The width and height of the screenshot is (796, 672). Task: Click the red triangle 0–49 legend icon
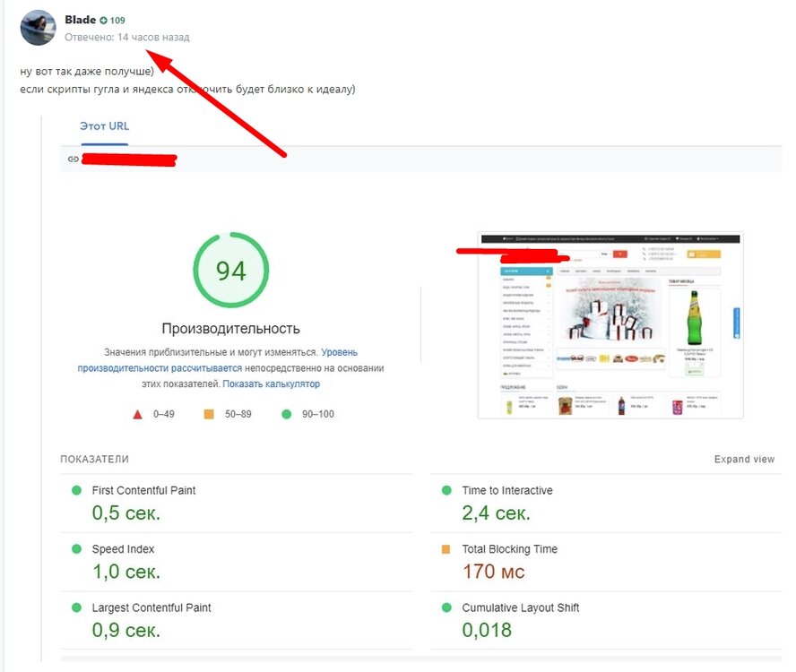point(137,415)
